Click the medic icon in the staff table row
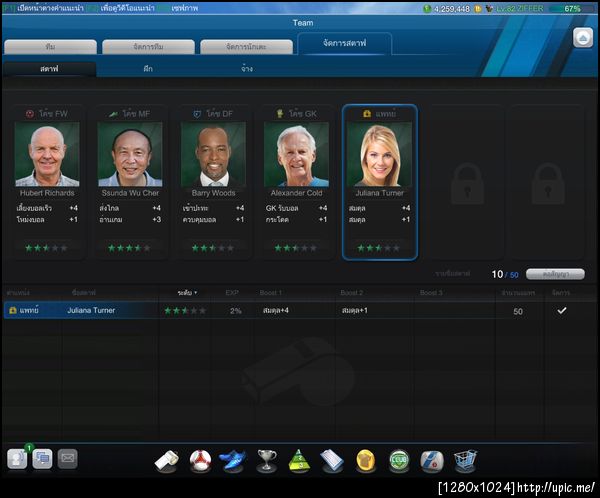 [13, 310]
